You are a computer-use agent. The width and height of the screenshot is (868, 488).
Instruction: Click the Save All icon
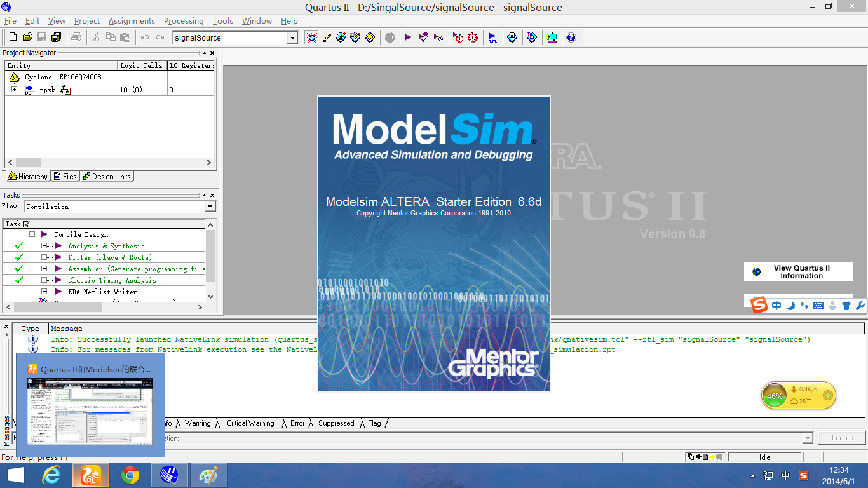point(57,37)
